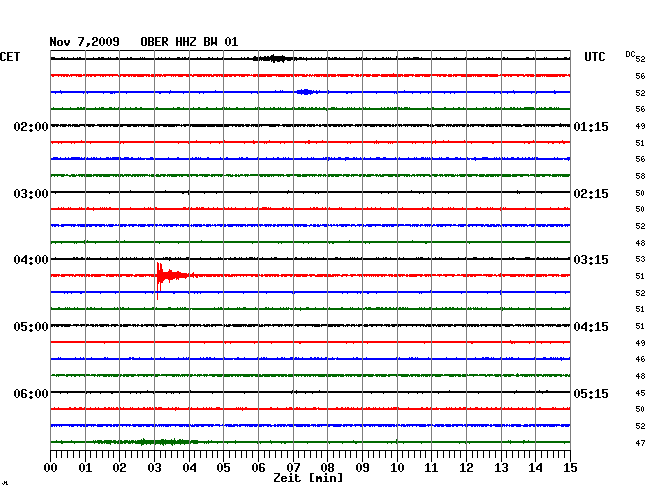Click the 'Zeit [min]' axis title
Image resolution: width=650 pixels, height=494 pixels.
(308, 478)
